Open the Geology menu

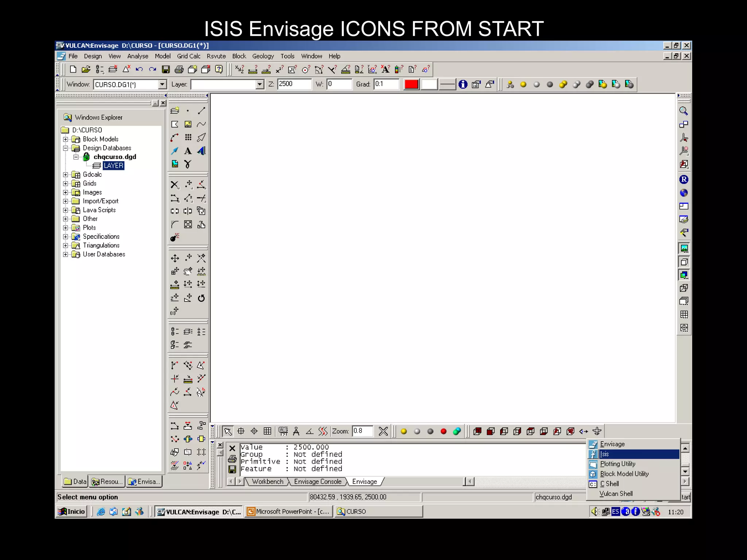[x=263, y=56]
